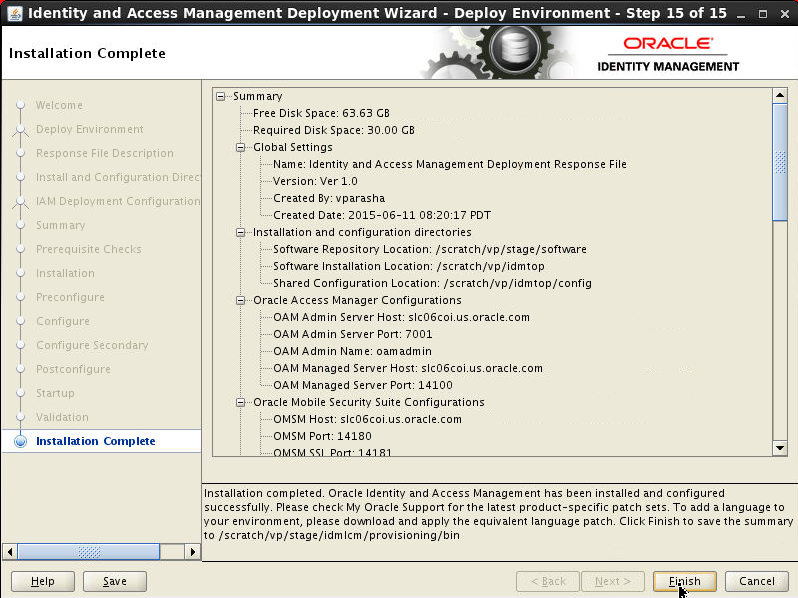Select the Validation step
This screenshot has width=798, height=598.
click(x=62, y=417)
